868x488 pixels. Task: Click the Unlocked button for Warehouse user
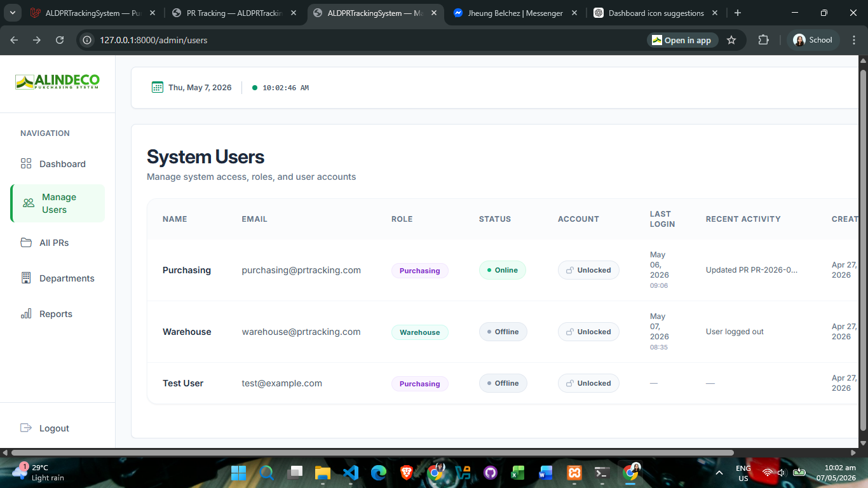click(x=588, y=332)
